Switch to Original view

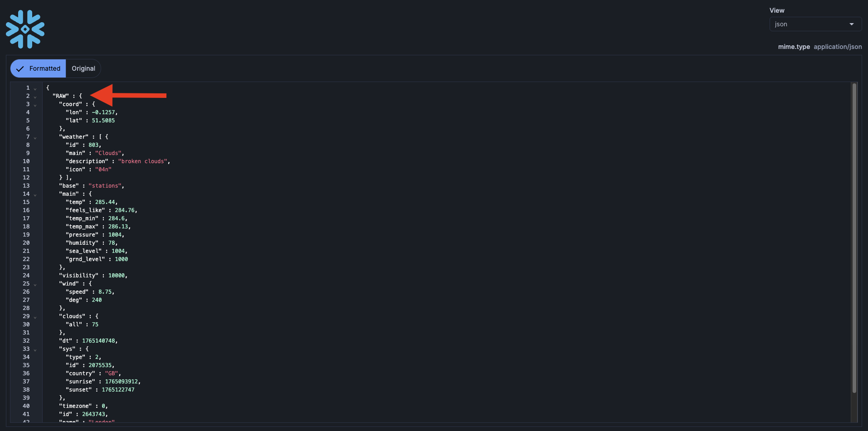tap(83, 68)
